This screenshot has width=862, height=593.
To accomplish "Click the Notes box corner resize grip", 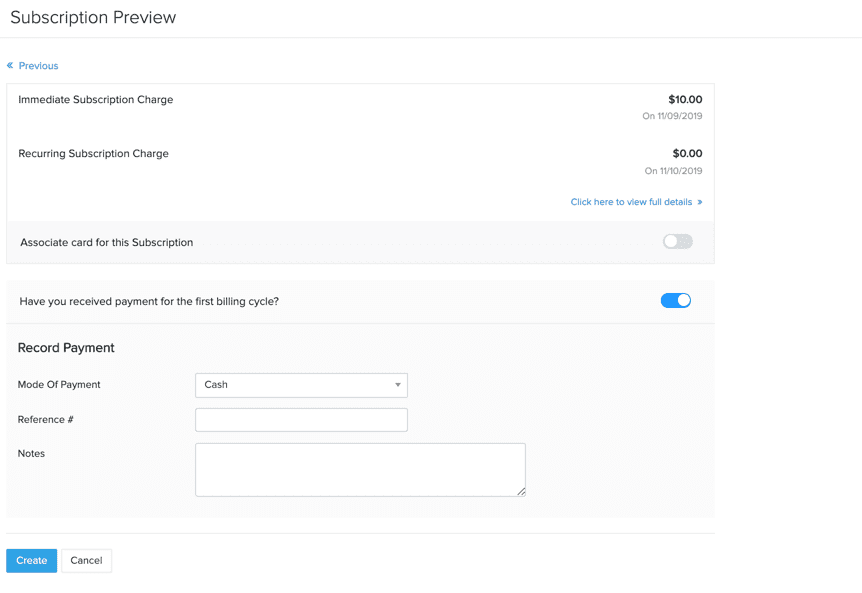I will (x=521, y=491).
